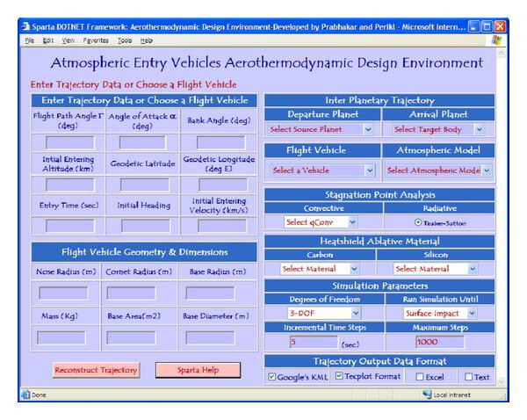Open the File menu

point(30,40)
